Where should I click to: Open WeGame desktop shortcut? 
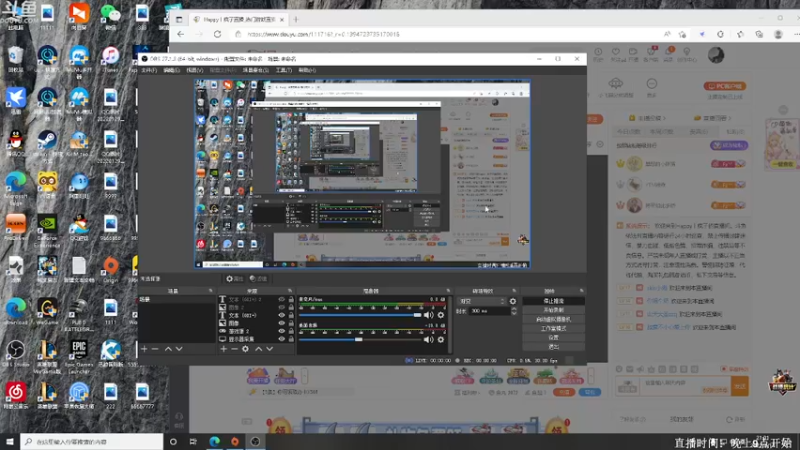pyautogui.click(x=47, y=308)
